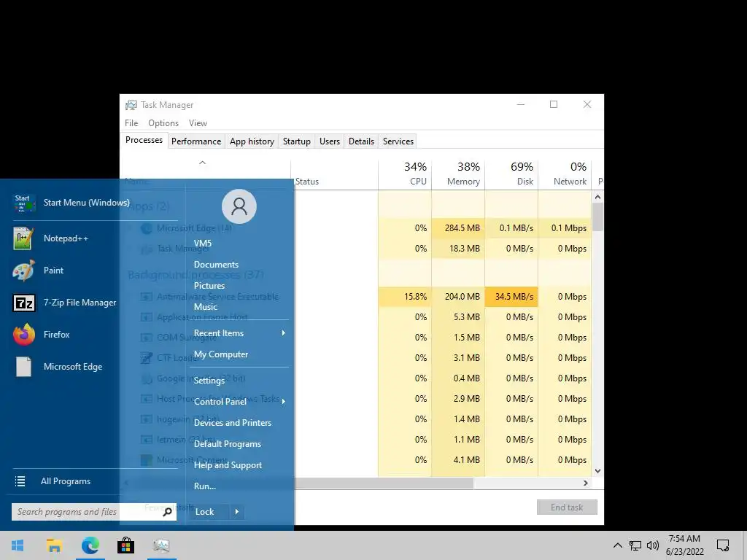The width and height of the screenshot is (747, 560).
Task: Click the Windows Start button on taskbar
Action: click(18, 545)
